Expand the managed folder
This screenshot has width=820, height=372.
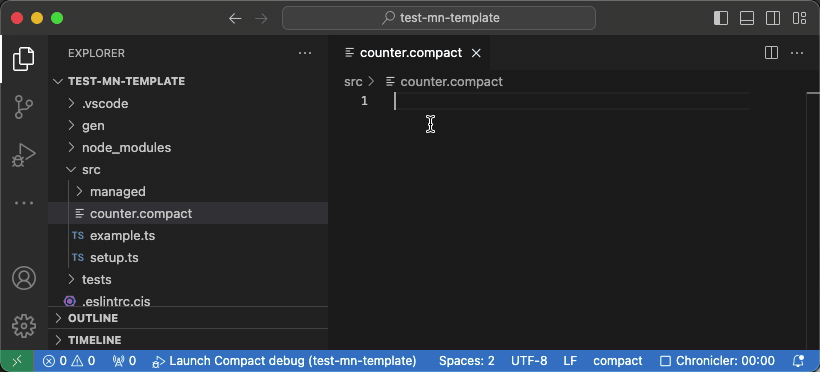[x=188, y=191]
